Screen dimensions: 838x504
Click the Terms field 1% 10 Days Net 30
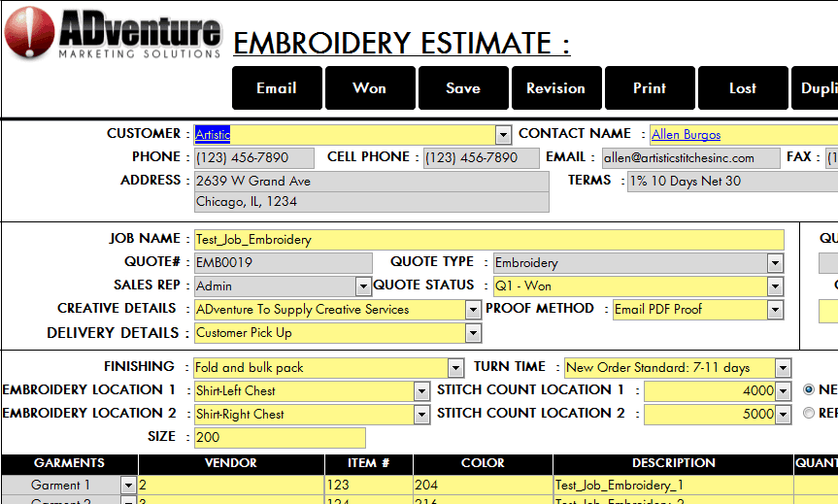pos(733,182)
